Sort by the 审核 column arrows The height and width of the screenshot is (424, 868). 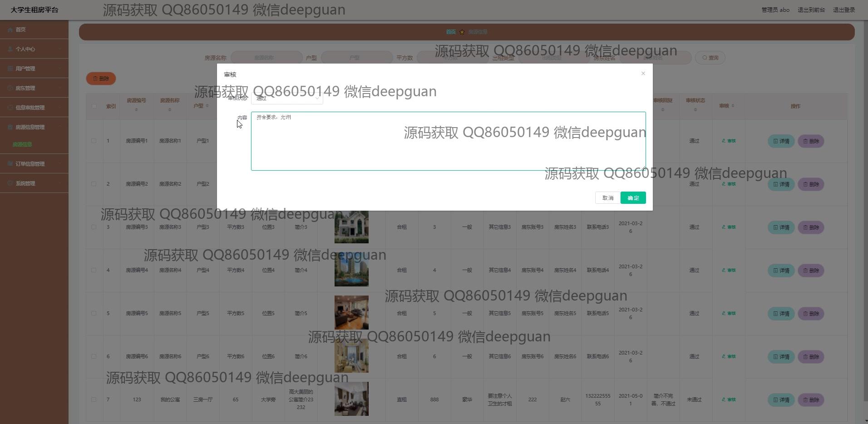pyautogui.click(x=732, y=106)
